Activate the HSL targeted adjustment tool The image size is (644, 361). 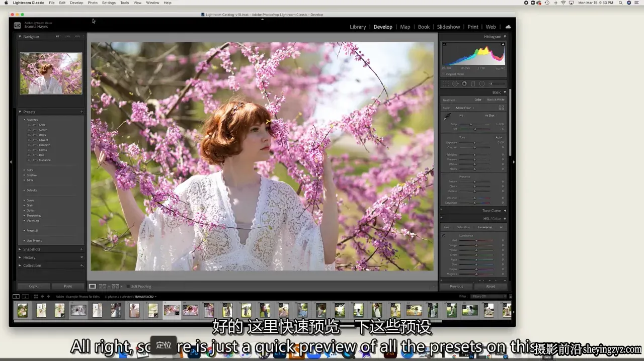coord(444,235)
